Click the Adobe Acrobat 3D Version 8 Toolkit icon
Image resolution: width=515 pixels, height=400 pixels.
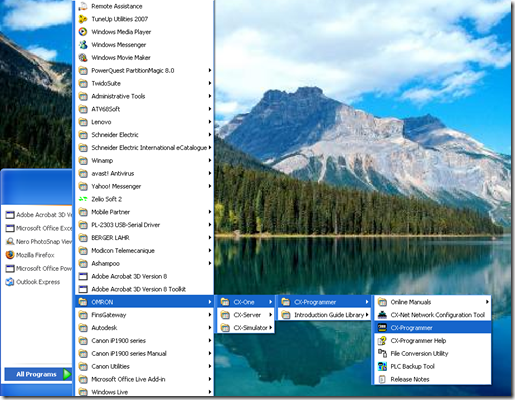click(83, 289)
